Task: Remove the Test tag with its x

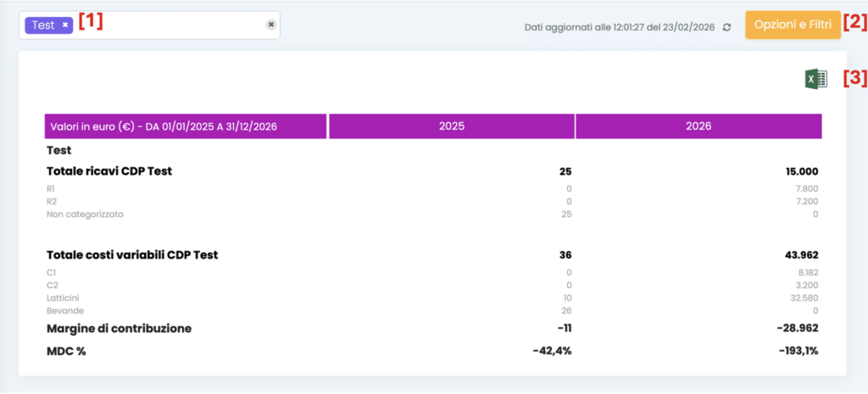Action: coord(65,25)
